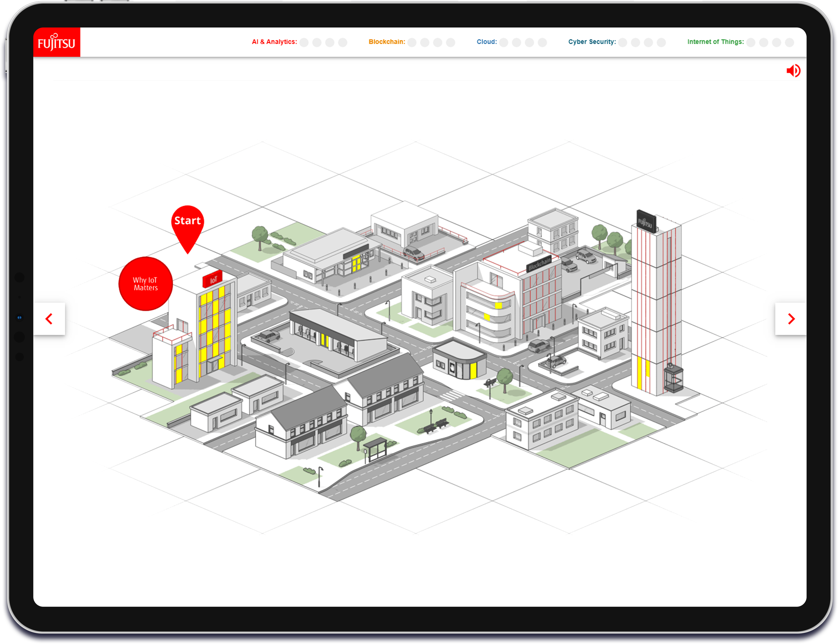Go to previous scene with left arrow
Viewport: 838px width, 644px height.
point(49,319)
